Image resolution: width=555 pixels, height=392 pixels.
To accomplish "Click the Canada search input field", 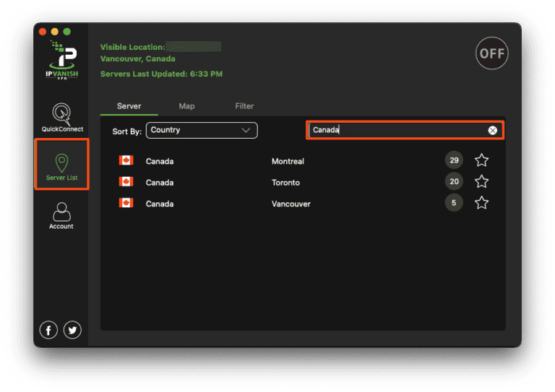I will [397, 131].
